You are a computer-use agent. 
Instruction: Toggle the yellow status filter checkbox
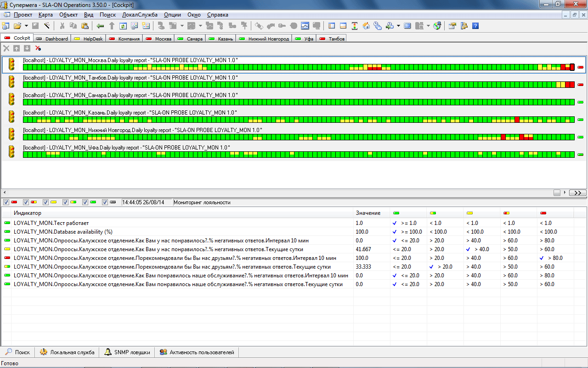[x=46, y=202]
